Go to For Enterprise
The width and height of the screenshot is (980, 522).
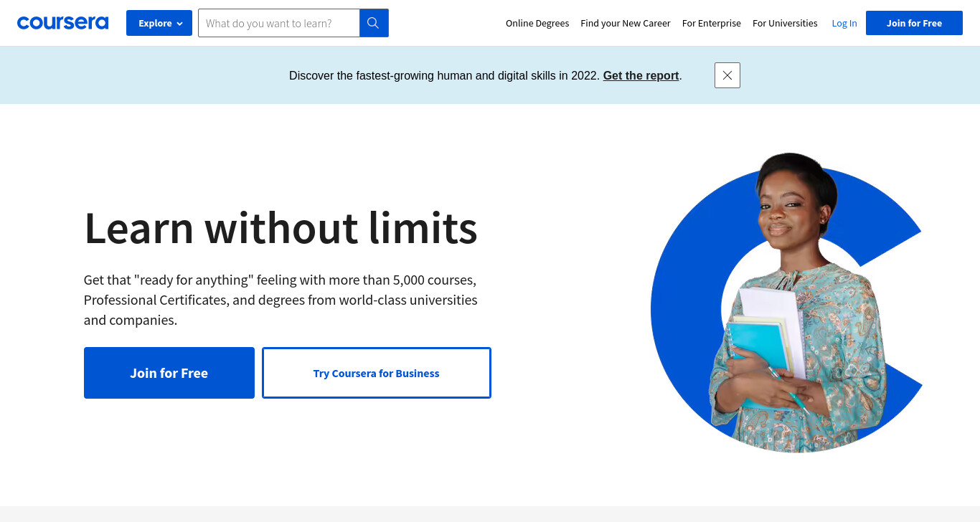pos(712,23)
